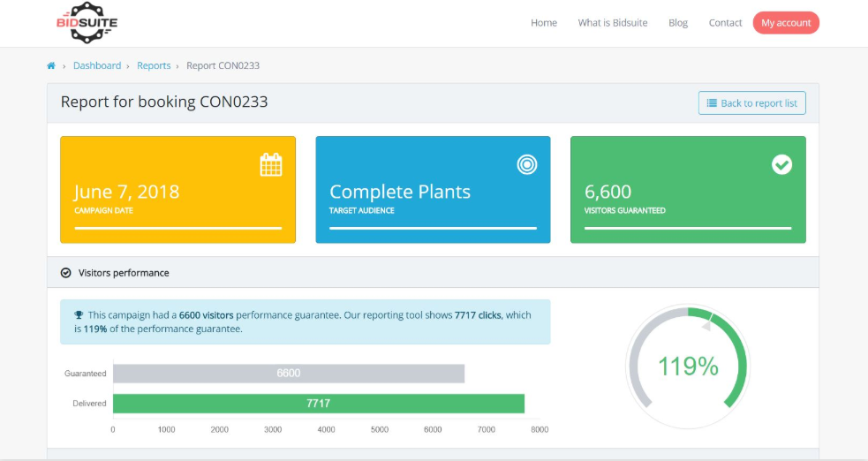Viewport: 868px width, 461px height.
Task: Click the Guaranteed axis label
Action: point(86,374)
